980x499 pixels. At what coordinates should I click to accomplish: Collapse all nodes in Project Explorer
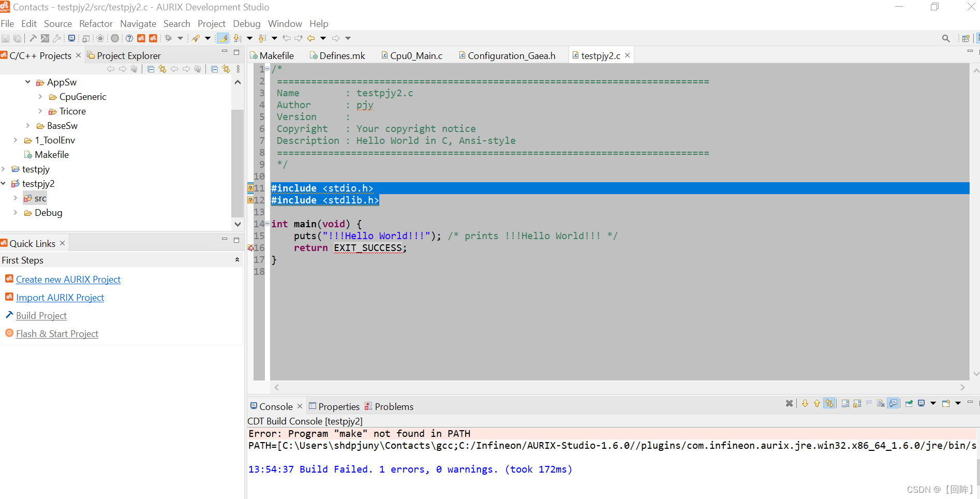(x=214, y=69)
